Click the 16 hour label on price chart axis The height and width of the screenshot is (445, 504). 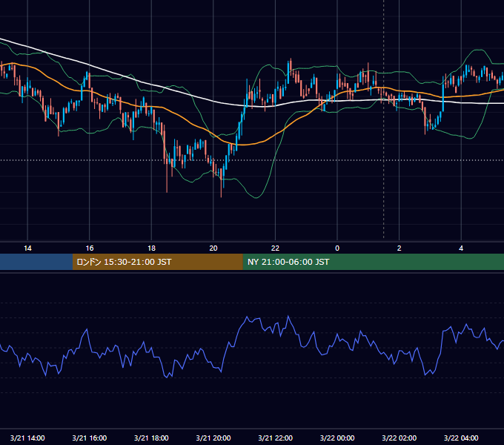(x=90, y=248)
